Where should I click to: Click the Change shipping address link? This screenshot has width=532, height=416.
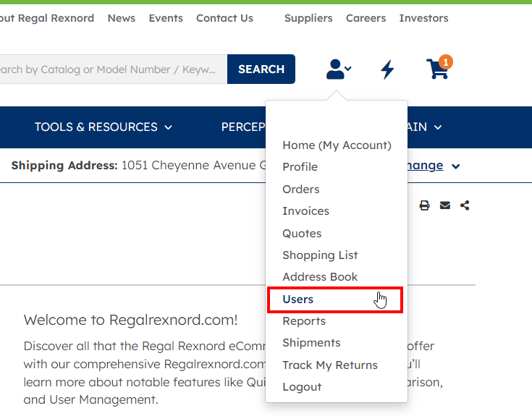425,166
